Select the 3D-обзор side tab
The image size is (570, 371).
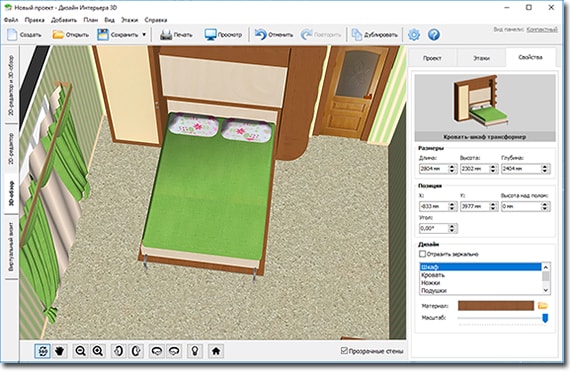(11, 193)
